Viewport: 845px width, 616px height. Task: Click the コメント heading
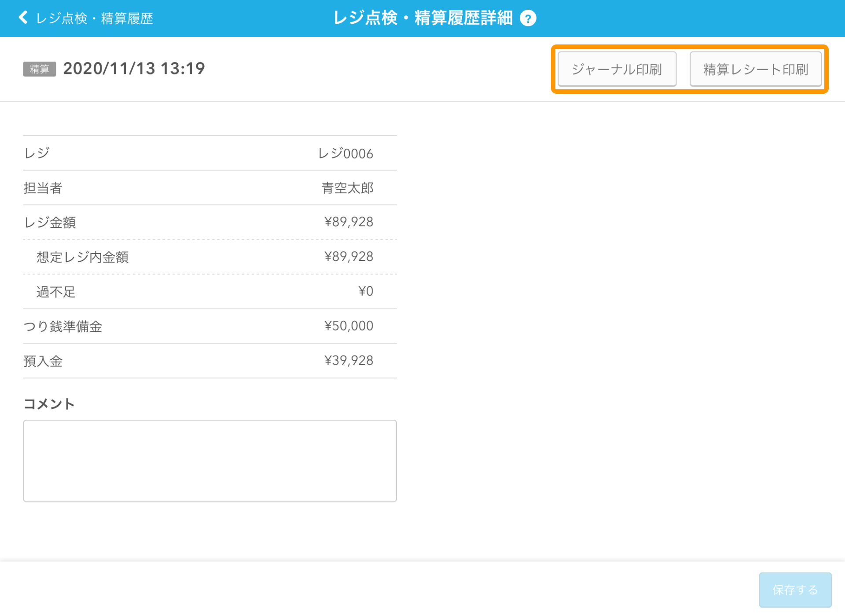(x=49, y=404)
